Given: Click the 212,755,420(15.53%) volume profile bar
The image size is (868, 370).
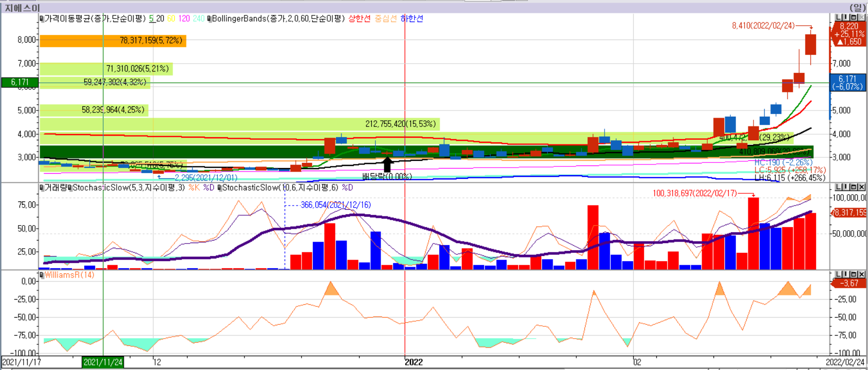Looking at the screenshot, I should (240, 124).
